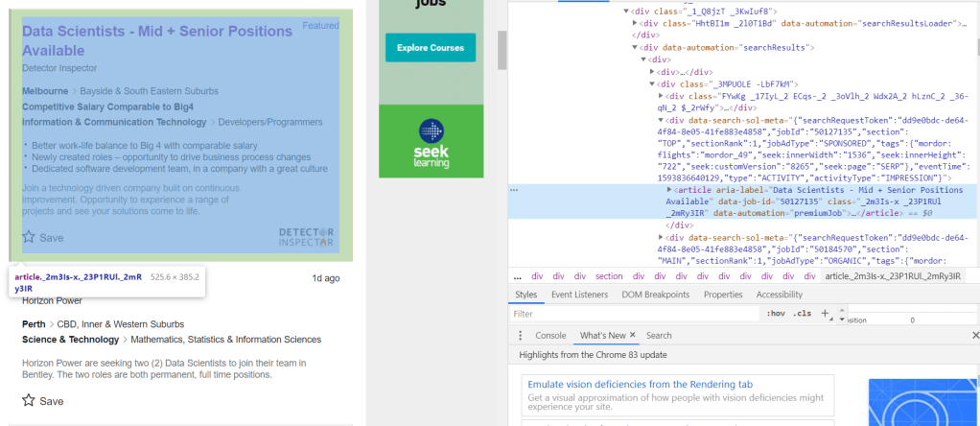The width and height of the screenshot is (980, 426).
Task: Toggle the :hov element state option
Action: click(775, 314)
